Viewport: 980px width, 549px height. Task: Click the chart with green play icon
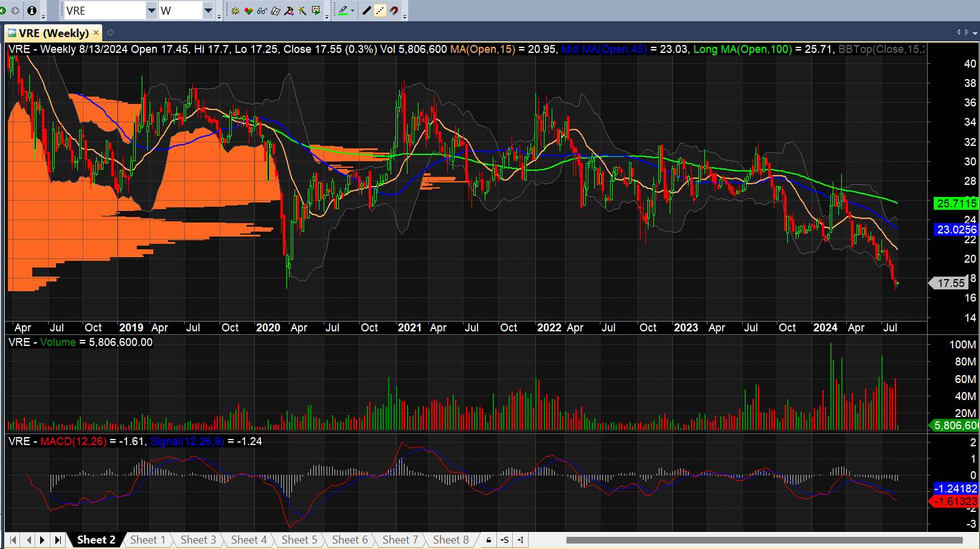(x=316, y=10)
